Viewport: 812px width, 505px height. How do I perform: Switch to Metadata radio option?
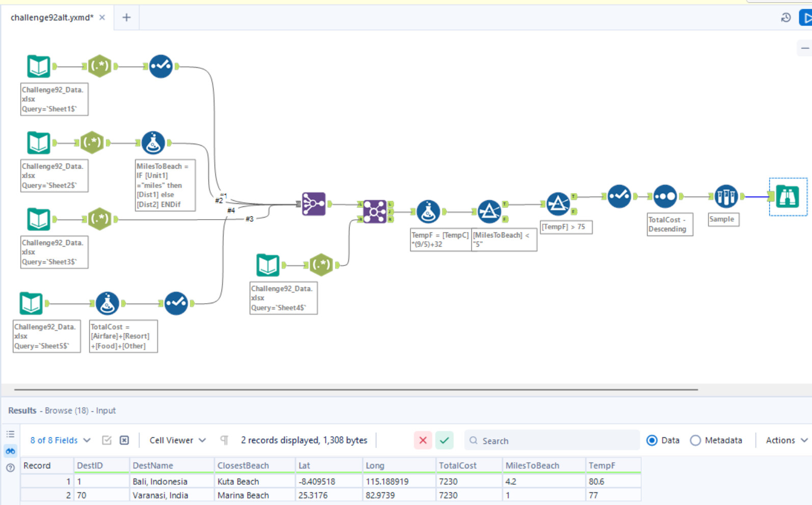(695, 440)
